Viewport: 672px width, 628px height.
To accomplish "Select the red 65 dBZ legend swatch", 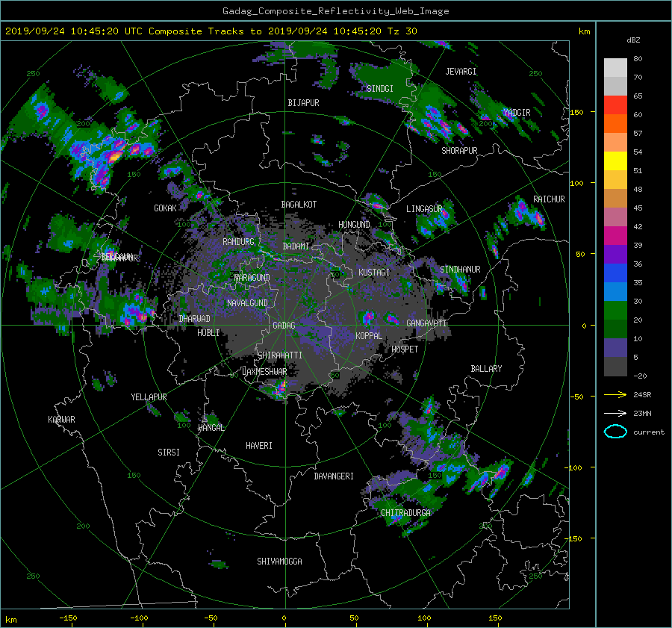I will coord(615,105).
